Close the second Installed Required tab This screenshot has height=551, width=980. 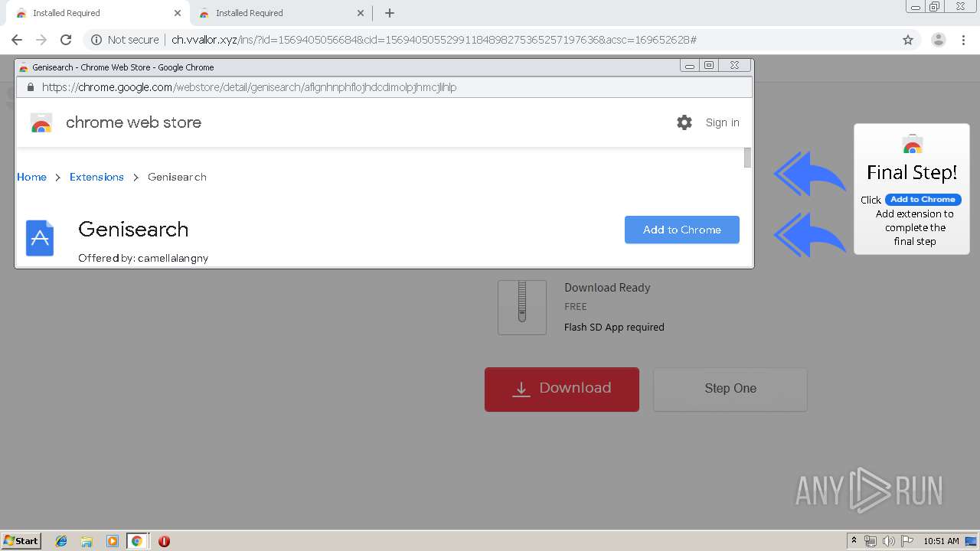360,13
